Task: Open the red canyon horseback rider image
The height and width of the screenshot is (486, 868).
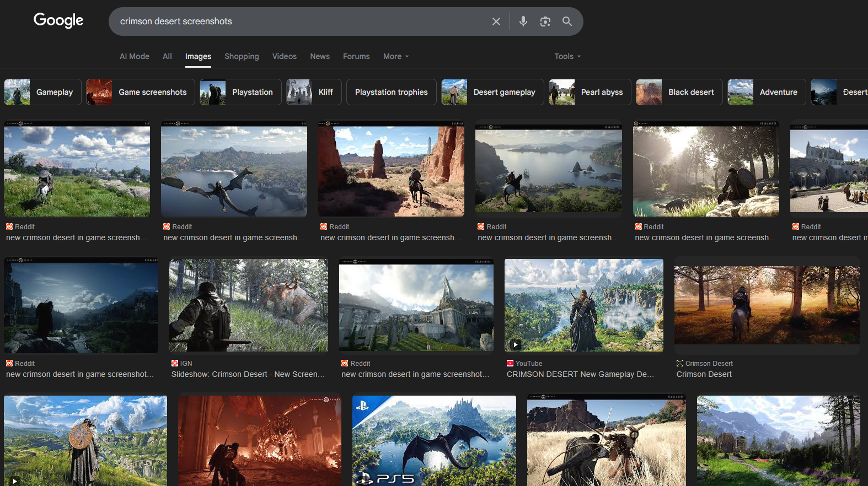Action: 391,169
